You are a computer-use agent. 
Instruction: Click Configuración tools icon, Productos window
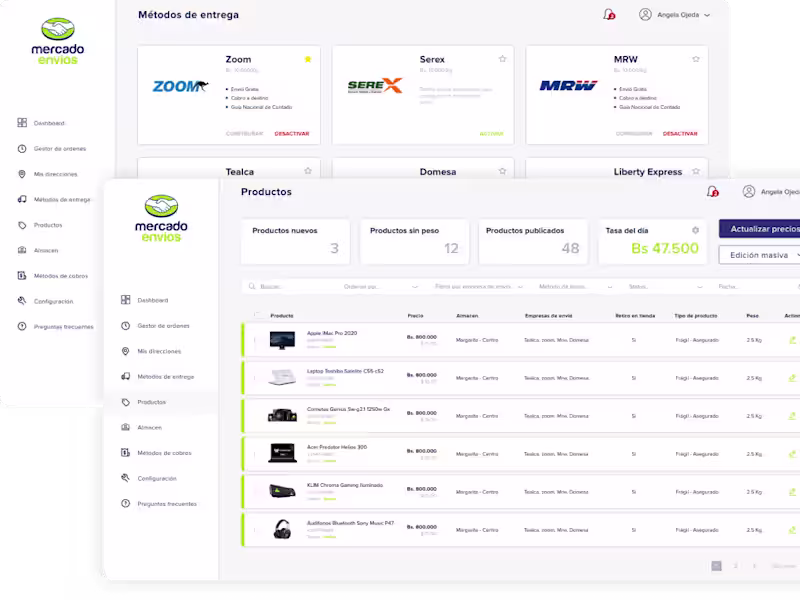click(x=126, y=478)
